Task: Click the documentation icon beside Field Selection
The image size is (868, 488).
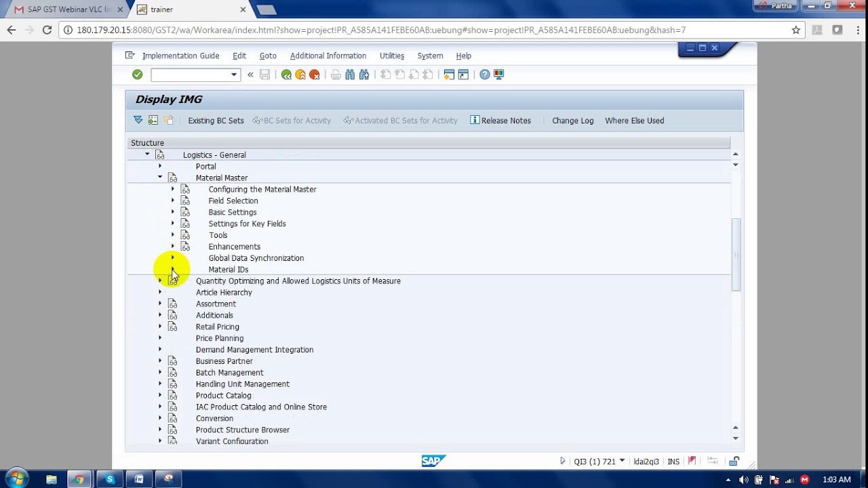Action: click(x=185, y=201)
